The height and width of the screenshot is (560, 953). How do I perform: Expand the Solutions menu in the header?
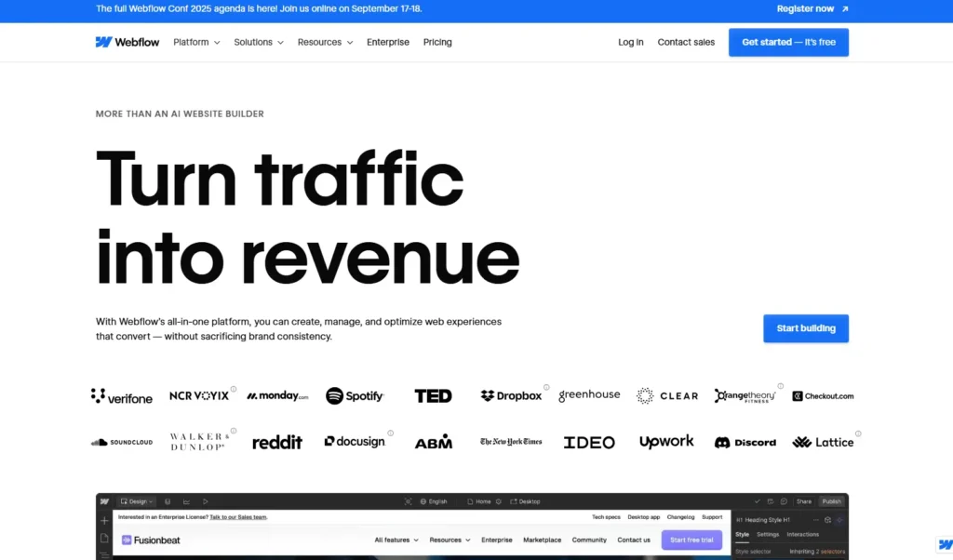(259, 43)
